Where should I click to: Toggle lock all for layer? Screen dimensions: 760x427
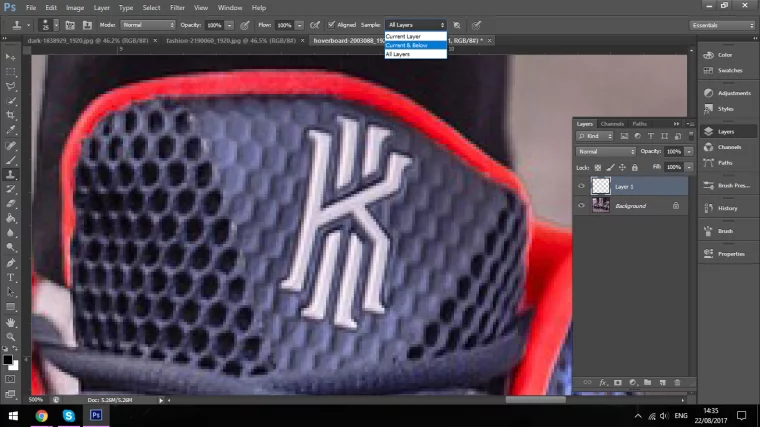pyautogui.click(x=635, y=167)
